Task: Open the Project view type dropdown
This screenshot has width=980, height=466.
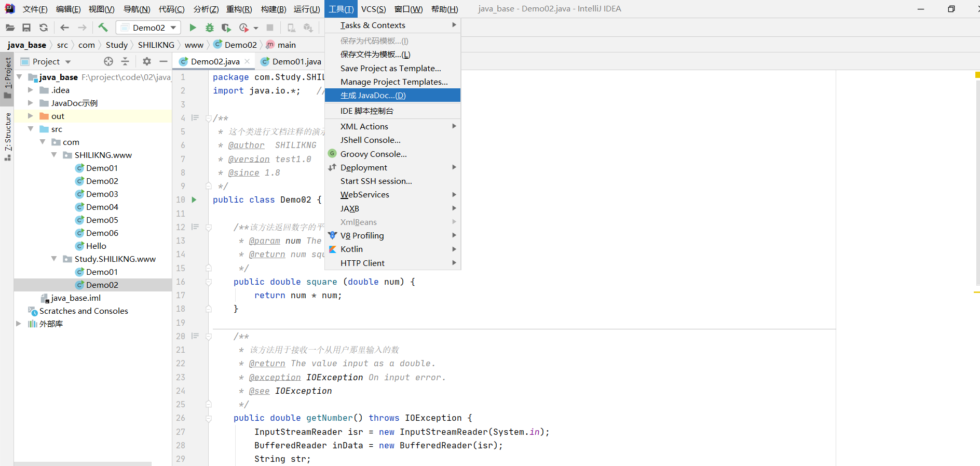Action: (x=68, y=62)
